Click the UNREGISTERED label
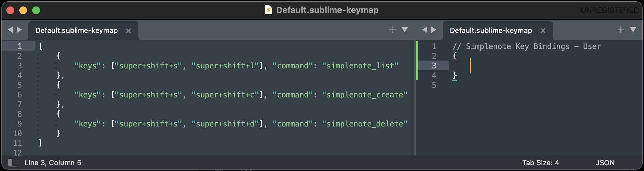This screenshot has width=644, height=171. point(610,10)
